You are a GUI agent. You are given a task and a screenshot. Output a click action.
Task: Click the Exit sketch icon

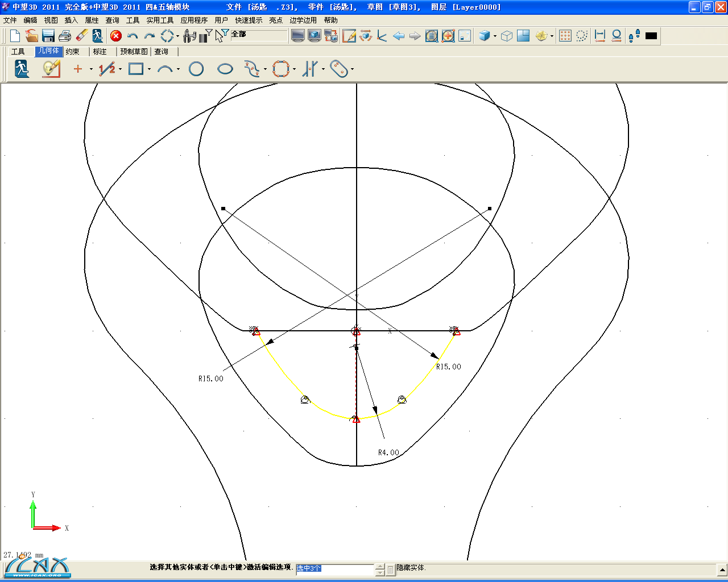pos(22,69)
